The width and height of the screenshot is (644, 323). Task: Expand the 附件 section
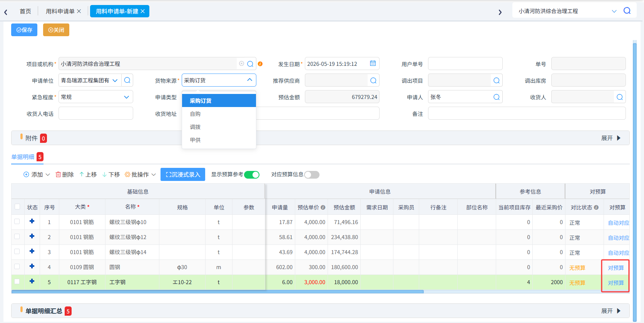click(x=611, y=138)
